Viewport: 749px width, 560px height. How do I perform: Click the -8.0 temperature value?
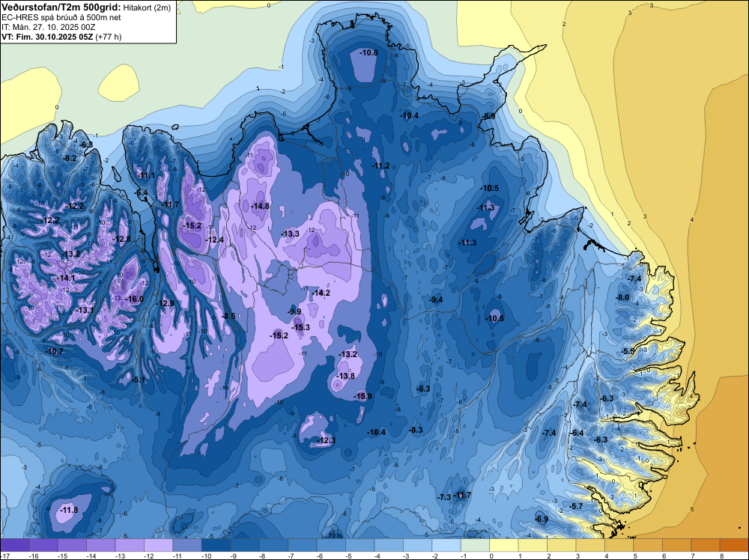tap(622, 297)
